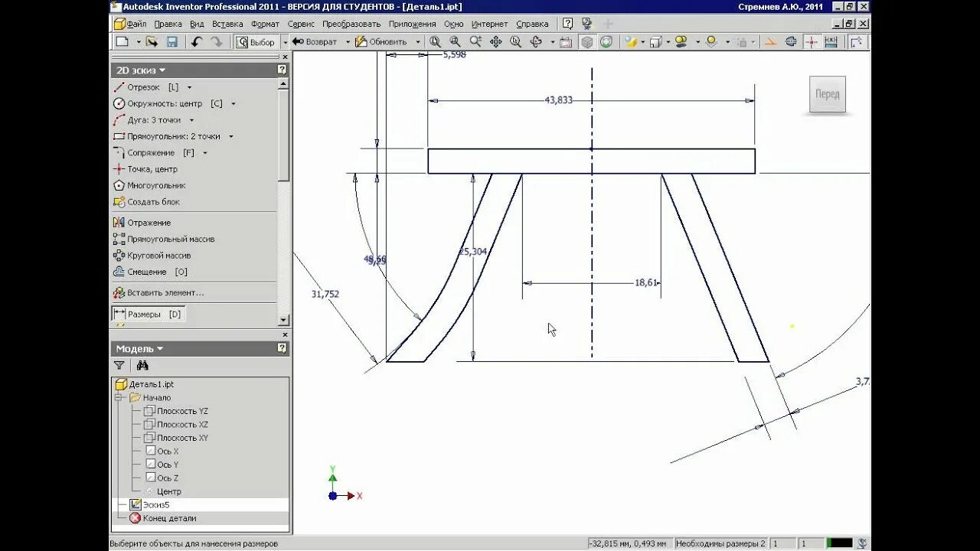980x551 pixels.
Task: Click the Выбор selection tool button
Action: click(256, 41)
